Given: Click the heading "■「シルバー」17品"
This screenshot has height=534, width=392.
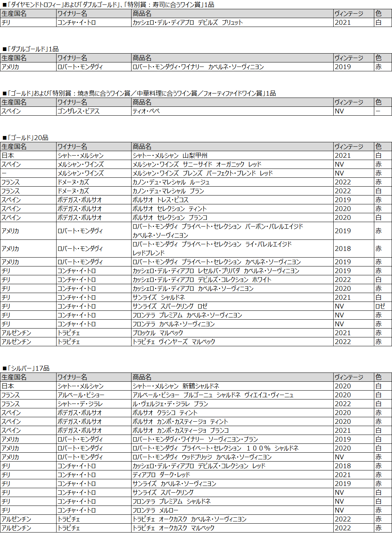Looking at the screenshot, I should coord(25,368).
